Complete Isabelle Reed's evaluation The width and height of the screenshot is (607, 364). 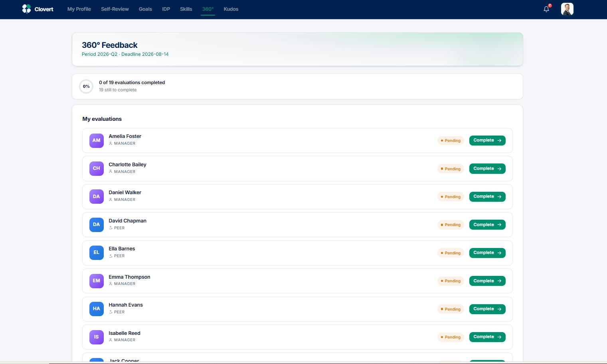pos(487,337)
